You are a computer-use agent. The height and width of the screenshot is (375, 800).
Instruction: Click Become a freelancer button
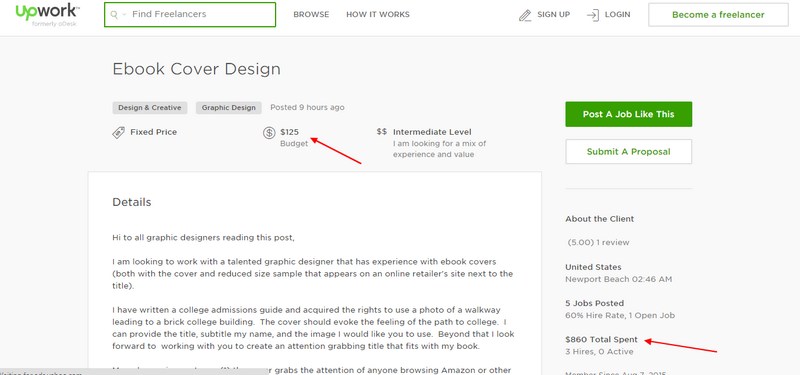(718, 15)
